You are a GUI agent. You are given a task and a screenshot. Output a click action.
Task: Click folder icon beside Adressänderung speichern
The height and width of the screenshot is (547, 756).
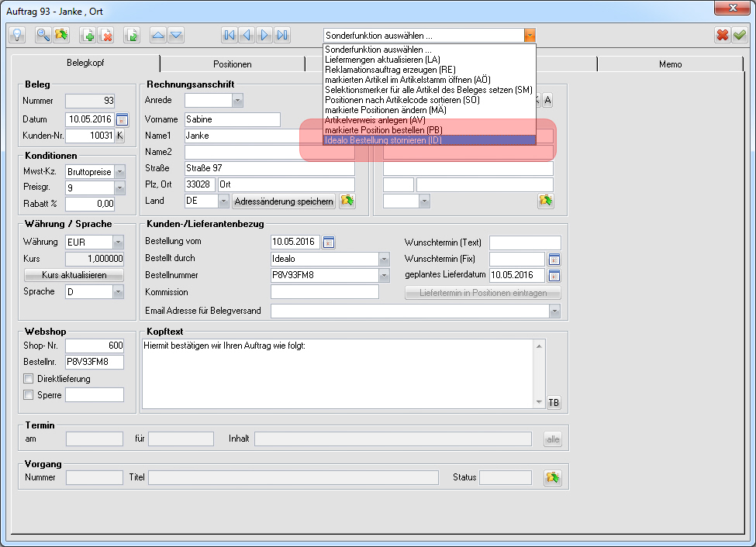[x=347, y=201]
